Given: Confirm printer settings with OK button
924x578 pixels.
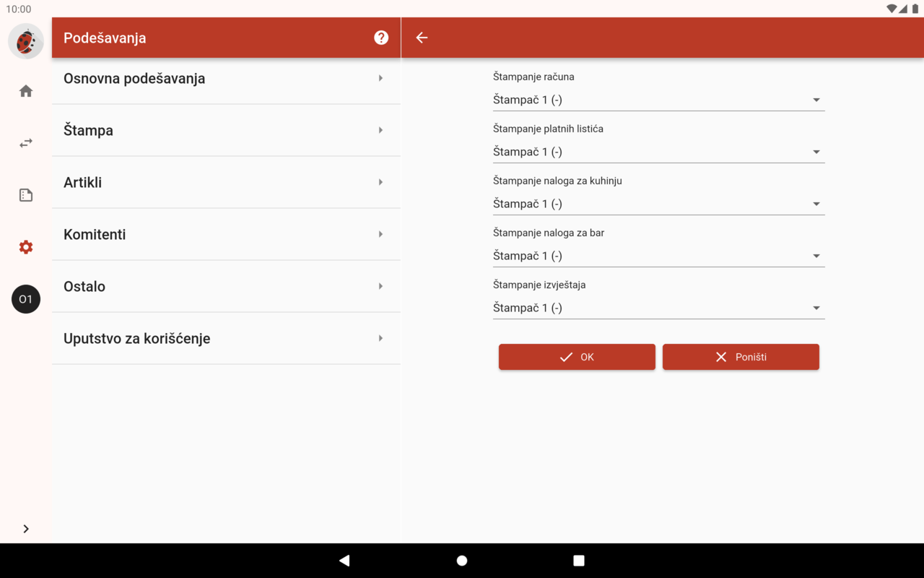Looking at the screenshot, I should click(x=577, y=357).
